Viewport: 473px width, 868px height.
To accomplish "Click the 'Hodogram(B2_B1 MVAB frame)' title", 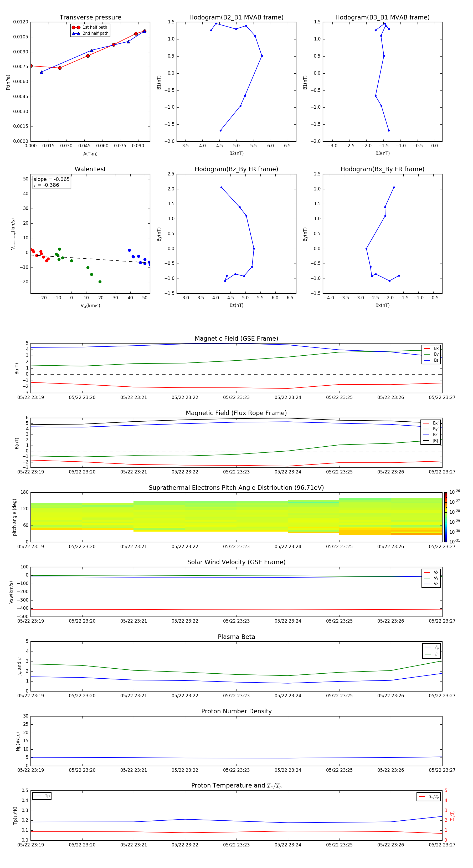I will [x=236, y=18].
